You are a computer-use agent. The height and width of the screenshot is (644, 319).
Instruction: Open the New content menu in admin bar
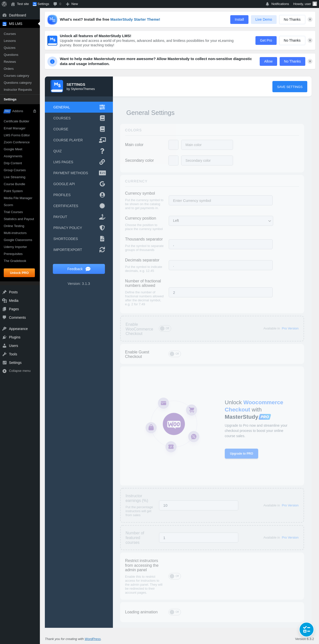72,4
